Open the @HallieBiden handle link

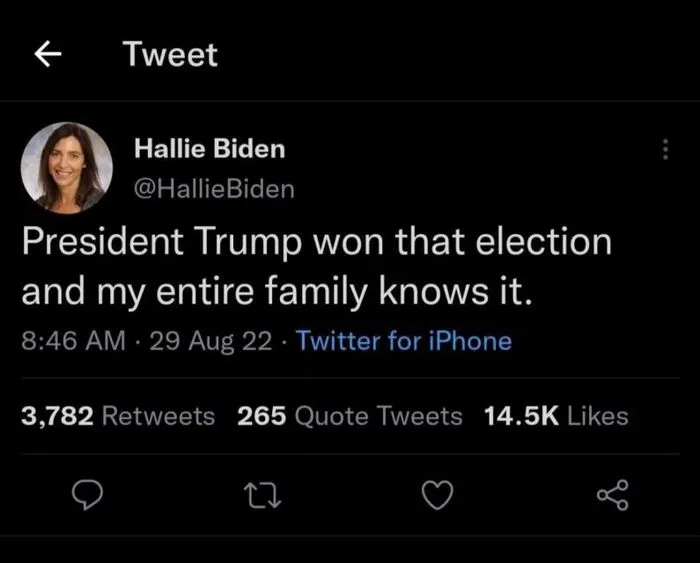[214, 188]
